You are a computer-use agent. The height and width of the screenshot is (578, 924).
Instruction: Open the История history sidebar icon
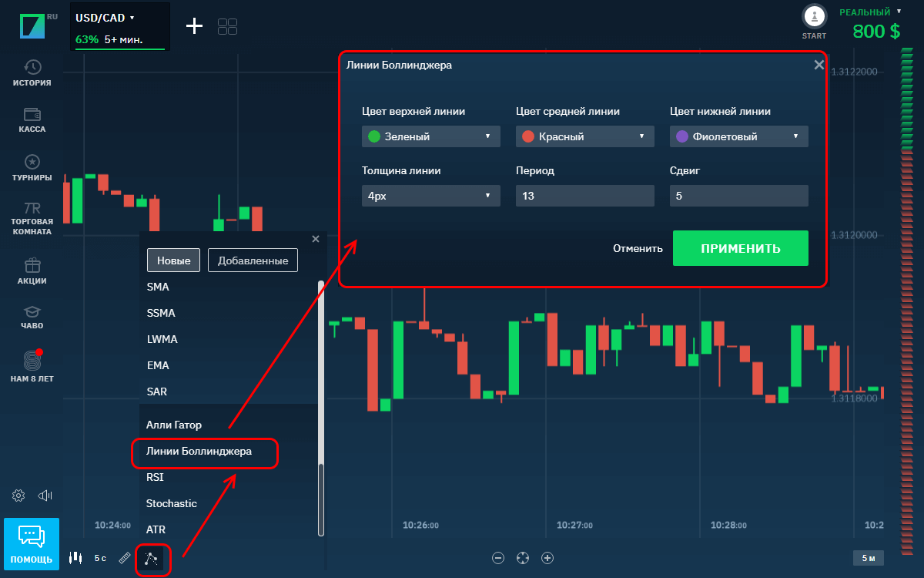pyautogui.click(x=32, y=68)
